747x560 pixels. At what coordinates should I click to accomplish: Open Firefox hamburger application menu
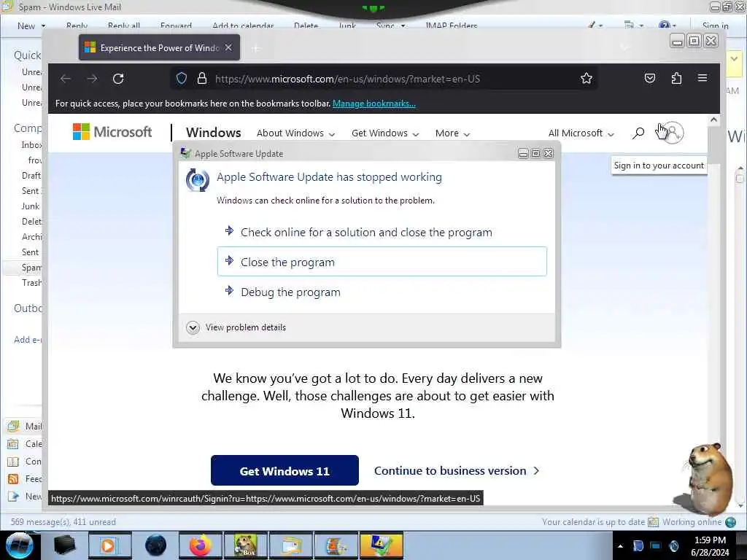click(703, 77)
